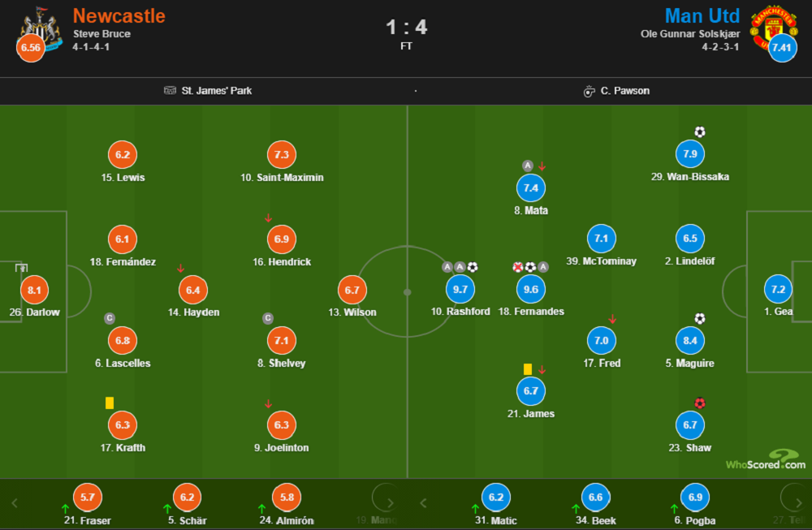Click the Newcastle club crest
This screenshot has width=812, height=530.
click(39, 28)
